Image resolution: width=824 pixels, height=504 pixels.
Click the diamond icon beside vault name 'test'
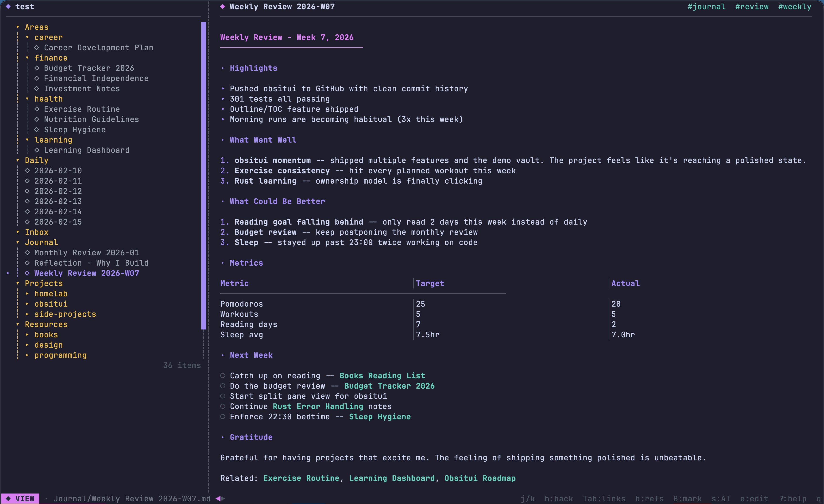(8, 7)
